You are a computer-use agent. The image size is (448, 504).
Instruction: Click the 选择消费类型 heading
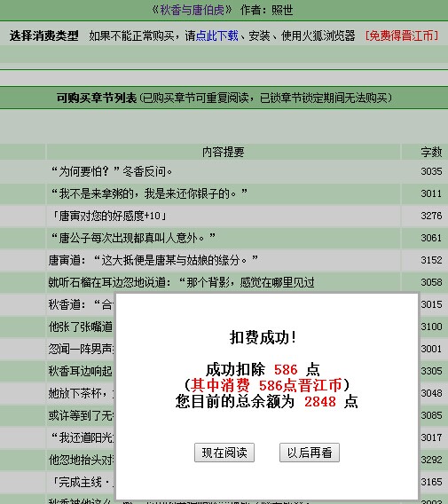click(x=44, y=35)
